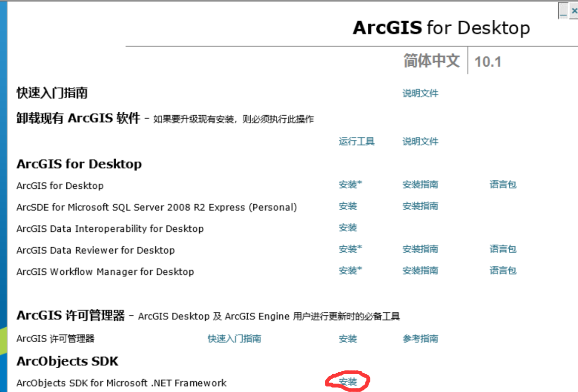Click the ArcGIS Data Interoperability for Desktop row text
The height and width of the screenshot is (392, 578).
110,229
